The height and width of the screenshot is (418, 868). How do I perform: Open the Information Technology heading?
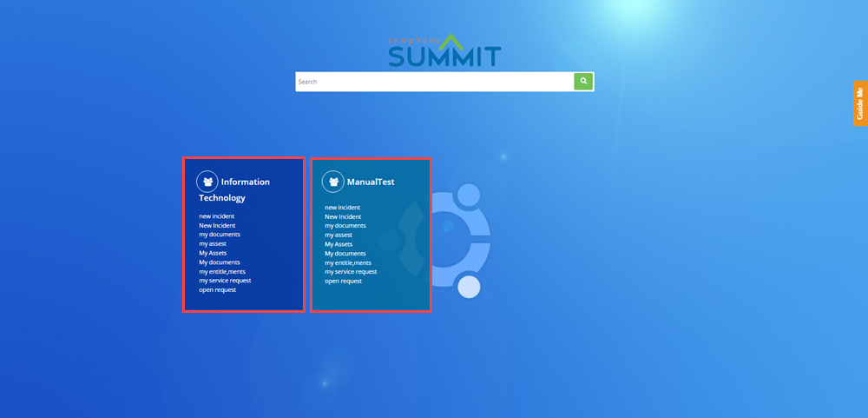pos(245,182)
